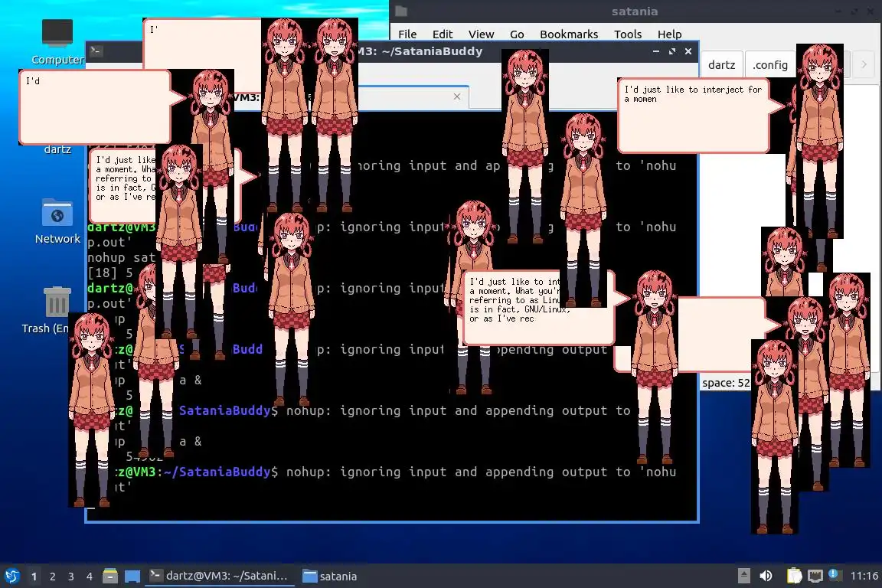This screenshot has height=588, width=882.
Task: Open the View menu in satania window
Action: (481, 34)
